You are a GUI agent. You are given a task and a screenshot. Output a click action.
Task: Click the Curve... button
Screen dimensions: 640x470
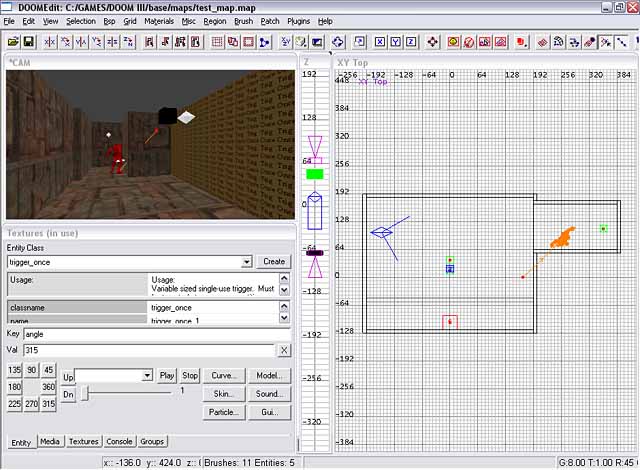click(224, 376)
